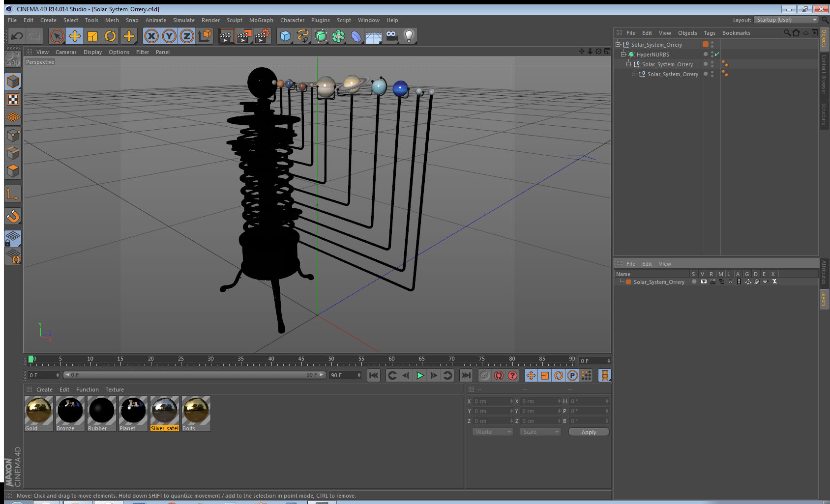
Task: Add a Light object icon
Action: pyautogui.click(x=409, y=36)
